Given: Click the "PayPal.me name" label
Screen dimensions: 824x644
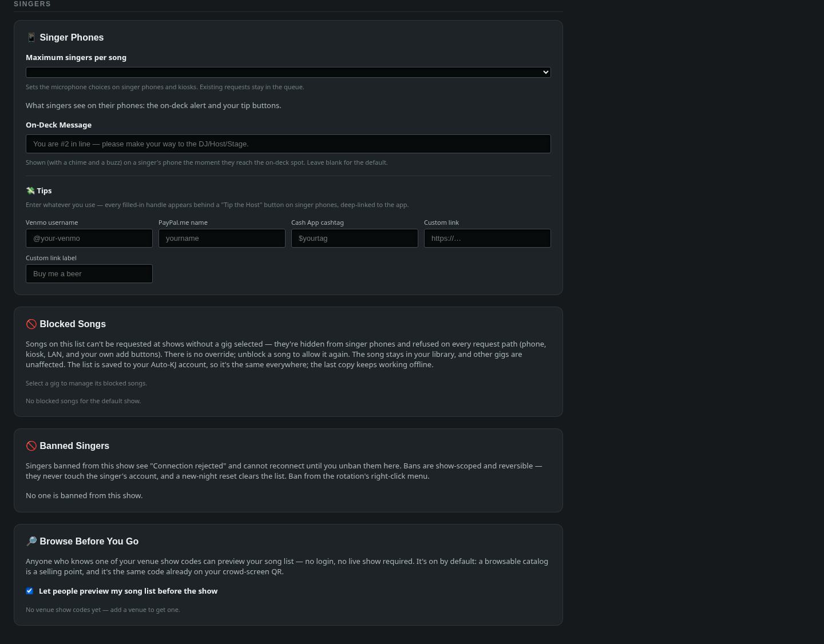Looking at the screenshot, I should coord(183,222).
